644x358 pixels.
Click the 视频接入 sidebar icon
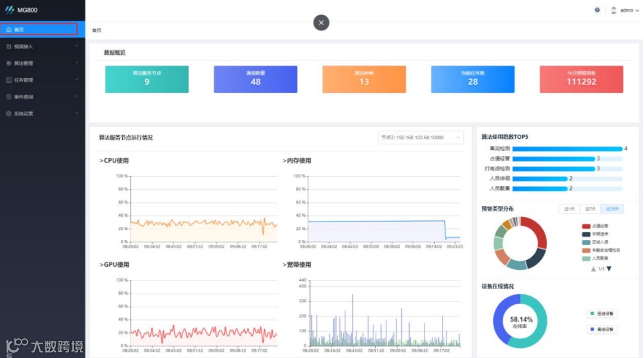coord(8,46)
